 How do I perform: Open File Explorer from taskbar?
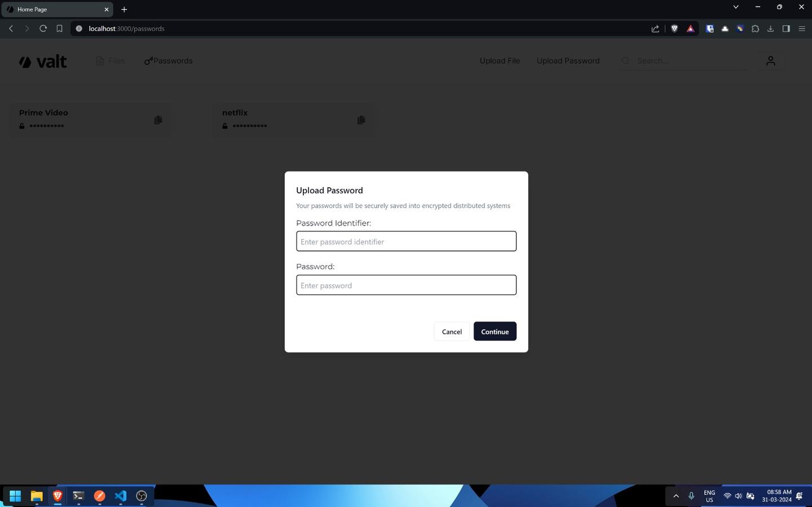[x=37, y=496]
